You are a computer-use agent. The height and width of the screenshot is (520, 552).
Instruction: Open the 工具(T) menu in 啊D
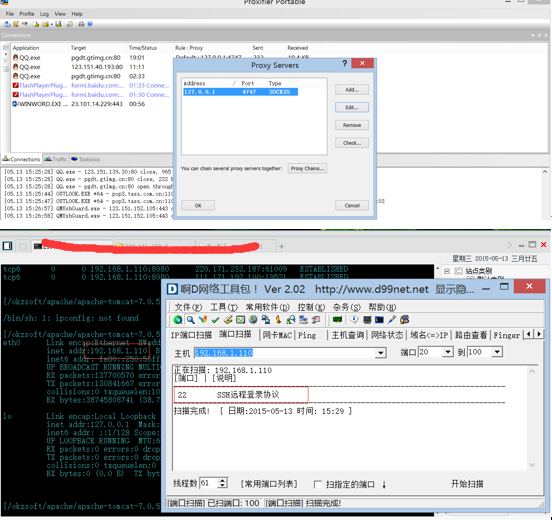224,307
